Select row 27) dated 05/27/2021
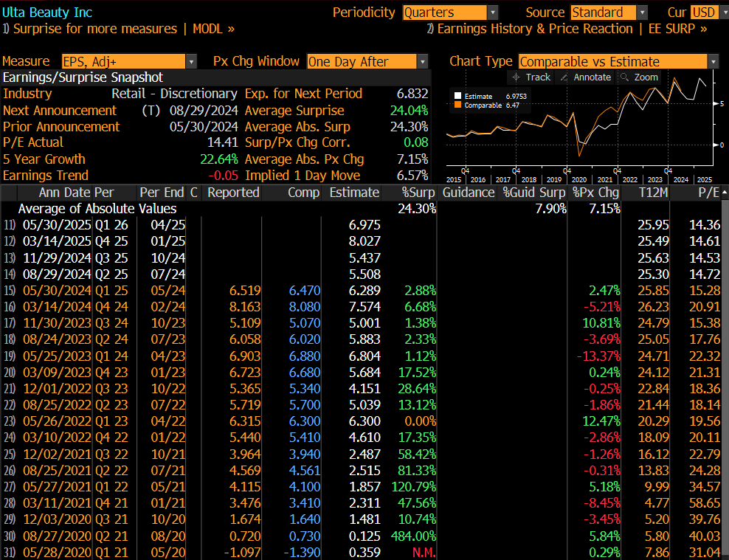729x560 pixels. pyautogui.click(x=362, y=486)
